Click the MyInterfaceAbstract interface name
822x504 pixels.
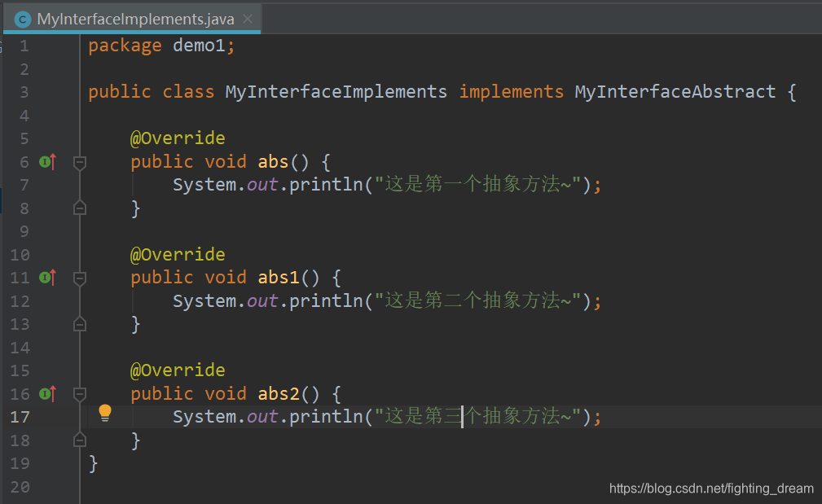pos(675,92)
